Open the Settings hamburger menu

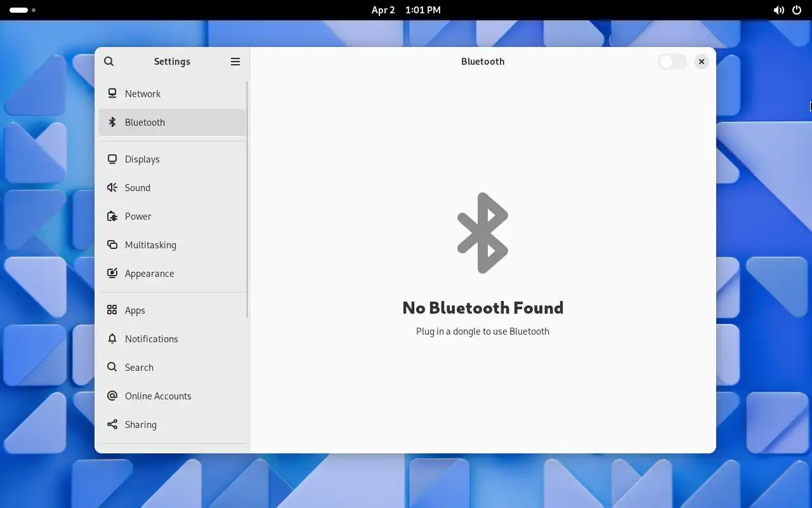(235, 62)
